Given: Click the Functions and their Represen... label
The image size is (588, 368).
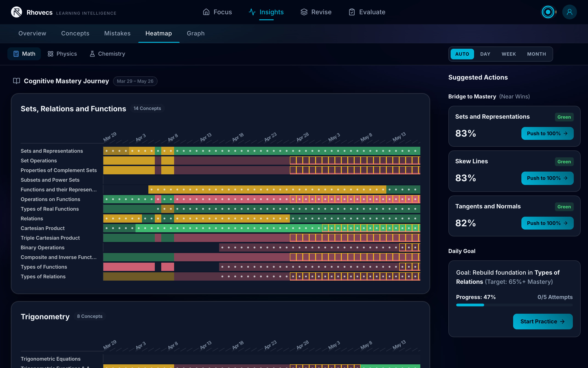Looking at the screenshot, I should (59, 190).
